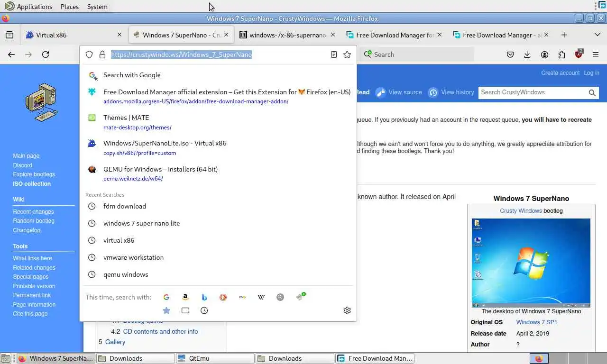The image size is (607, 364).
Task: Open the View source link
Action: (x=400, y=92)
